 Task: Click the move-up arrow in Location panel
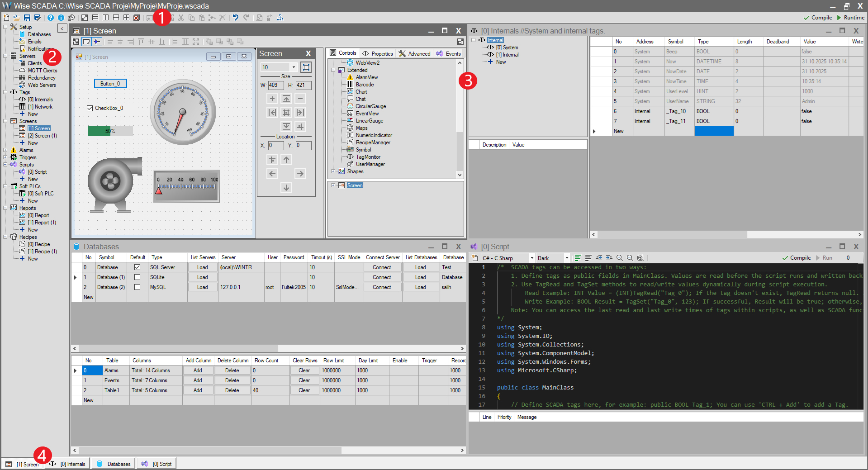coord(286,160)
